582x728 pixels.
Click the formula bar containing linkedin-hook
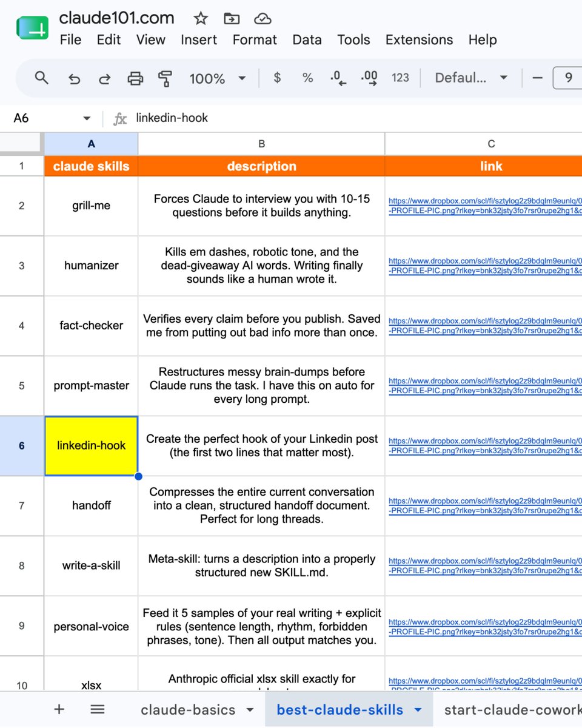[358, 118]
